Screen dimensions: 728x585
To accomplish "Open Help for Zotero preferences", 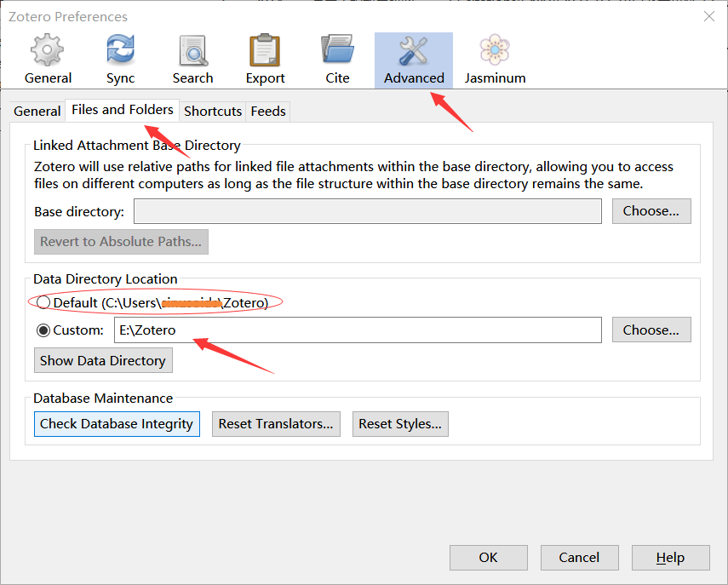I will tap(670, 558).
